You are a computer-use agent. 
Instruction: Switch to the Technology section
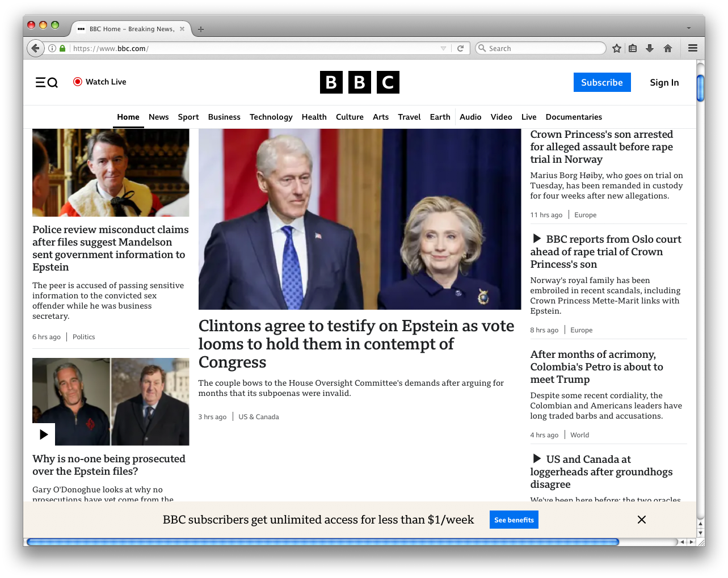pos(271,117)
